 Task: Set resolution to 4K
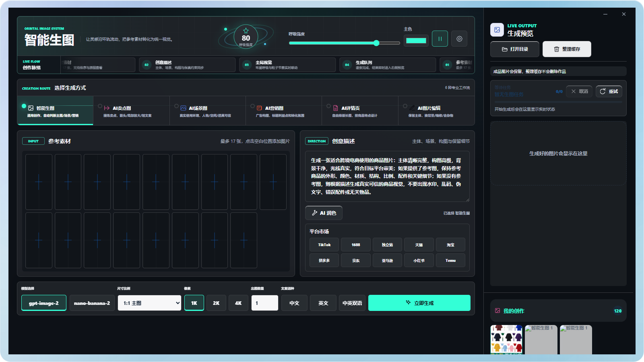click(x=238, y=303)
